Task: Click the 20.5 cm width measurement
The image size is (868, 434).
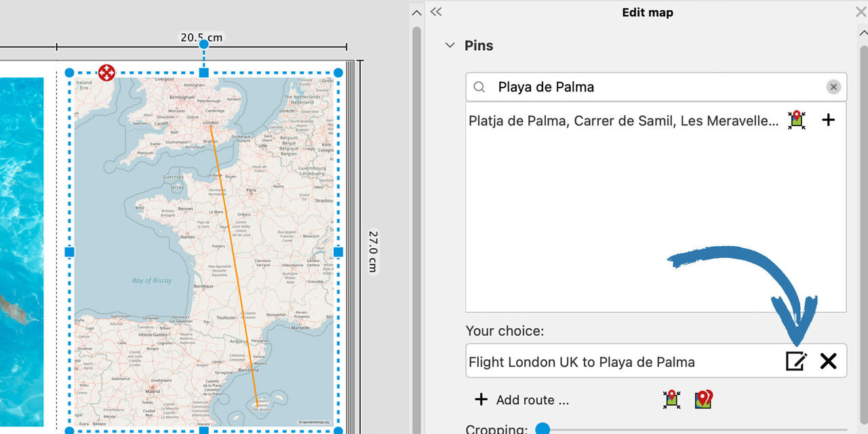Action: tap(201, 37)
